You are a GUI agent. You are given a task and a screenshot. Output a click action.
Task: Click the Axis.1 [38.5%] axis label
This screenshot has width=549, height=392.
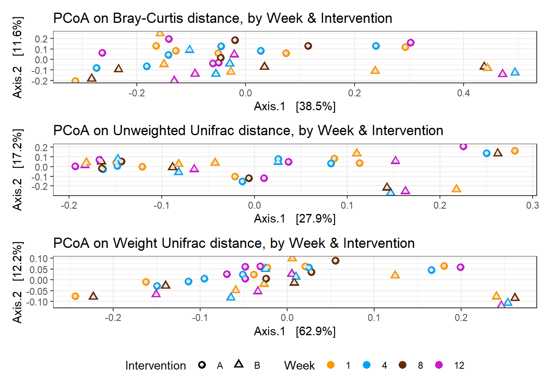point(295,107)
